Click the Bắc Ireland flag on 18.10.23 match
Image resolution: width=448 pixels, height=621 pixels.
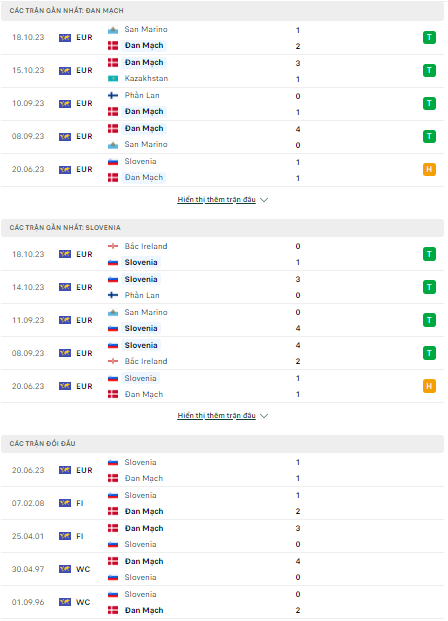[x=113, y=246]
